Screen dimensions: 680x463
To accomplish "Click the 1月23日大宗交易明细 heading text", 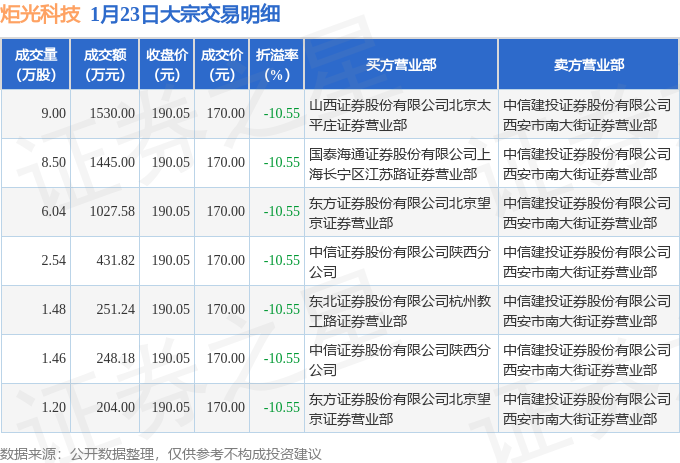I will pyautogui.click(x=185, y=14).
